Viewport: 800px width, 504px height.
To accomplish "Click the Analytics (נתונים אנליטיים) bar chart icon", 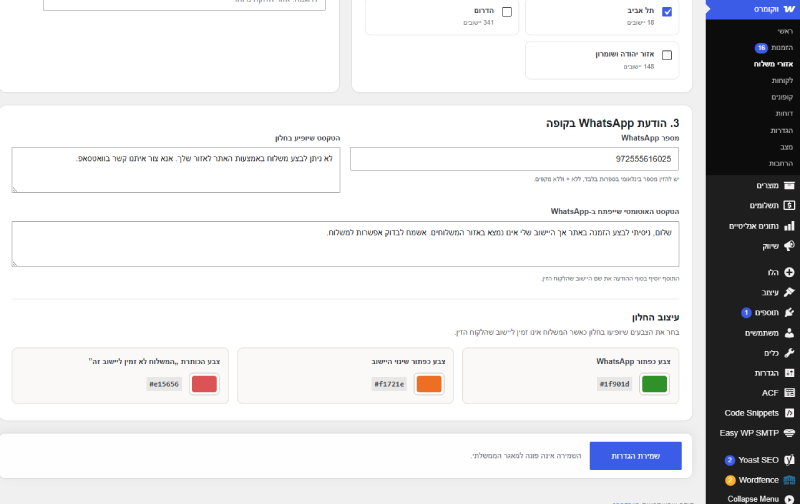I will (789, 225).
